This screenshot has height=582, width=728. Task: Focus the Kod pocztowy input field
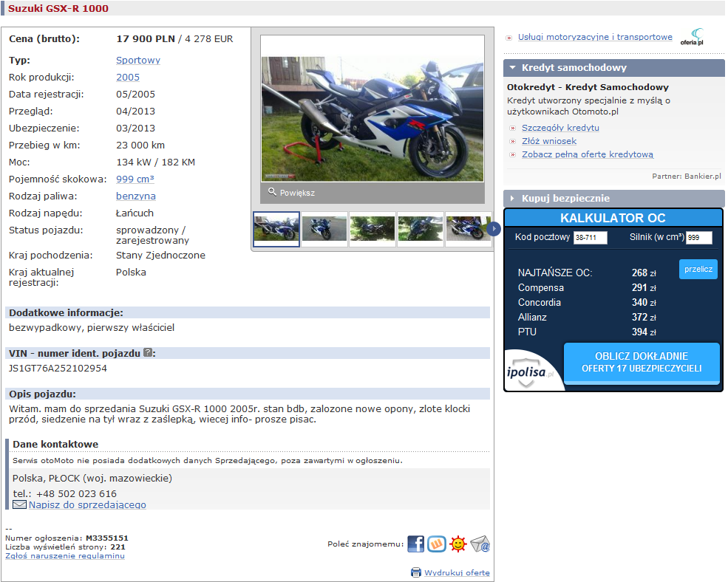pyautogui.click(x=590, y=238)
